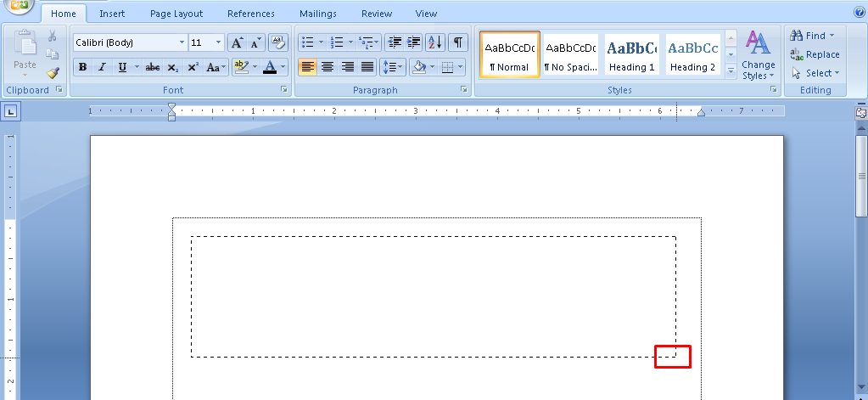The image size is (868, 400).
Task: Select the Align Text Left button
Action: coord(308,68)
